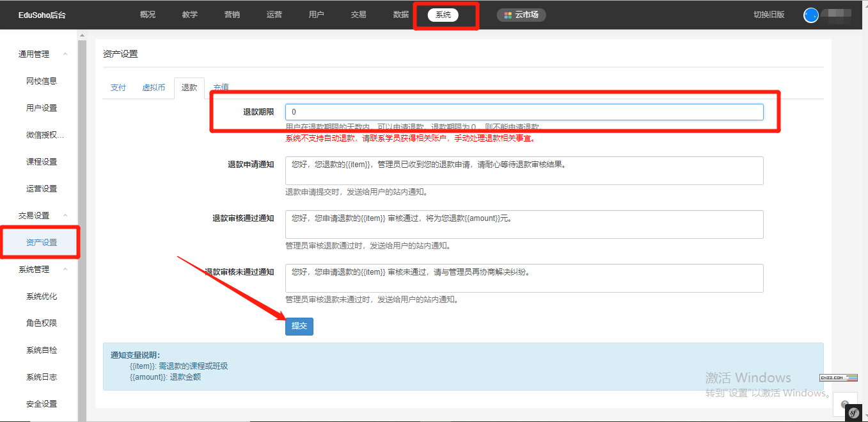
Task: Open the Symfony debug toolbar icon
Action: pyautogui.click(x=853, y=414)
